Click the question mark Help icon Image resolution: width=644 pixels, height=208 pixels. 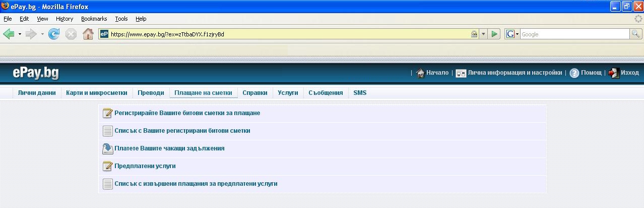[x=574, y=73]
